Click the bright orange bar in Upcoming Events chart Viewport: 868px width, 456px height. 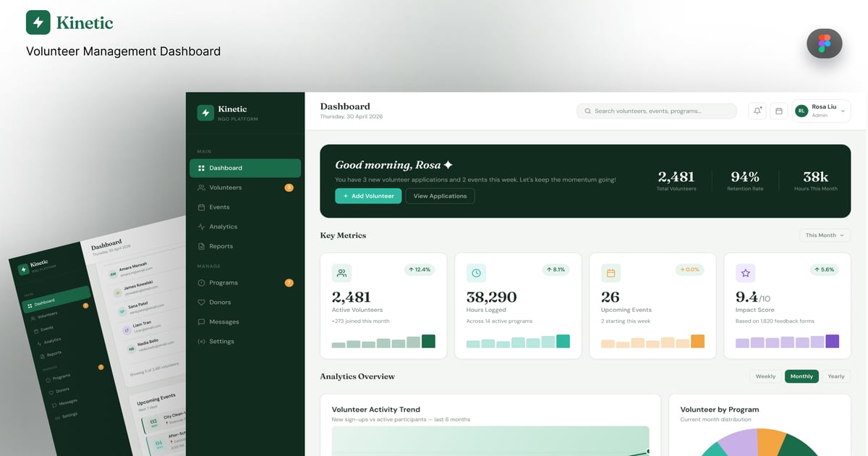point(697,341)
